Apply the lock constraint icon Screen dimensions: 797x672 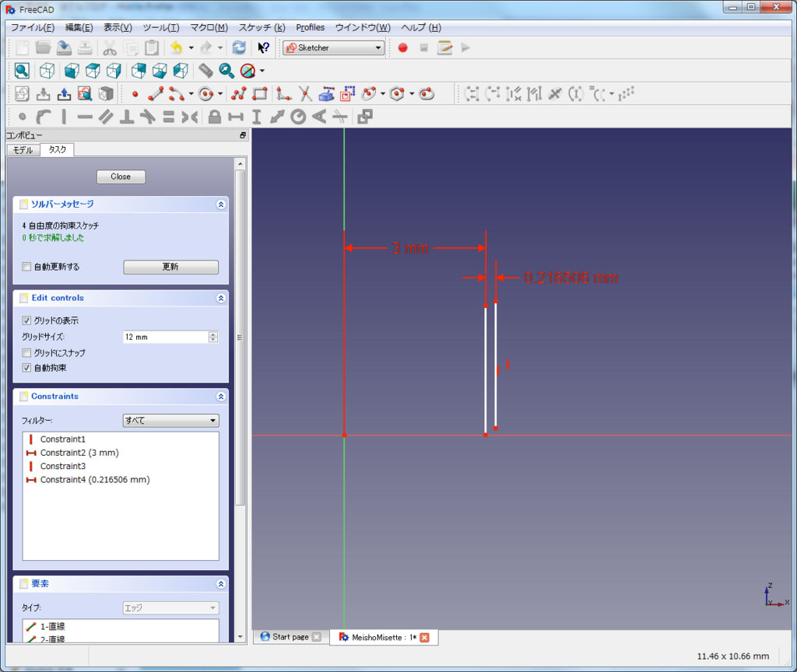[215, 117]
